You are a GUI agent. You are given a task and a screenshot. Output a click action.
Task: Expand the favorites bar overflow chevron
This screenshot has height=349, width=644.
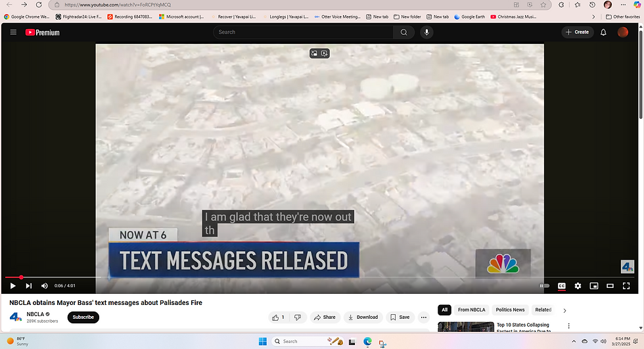pos(593,17)
